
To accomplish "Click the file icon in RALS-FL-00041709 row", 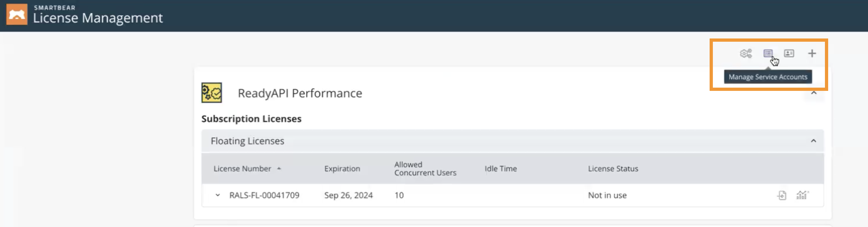I will tap(782, 195).
